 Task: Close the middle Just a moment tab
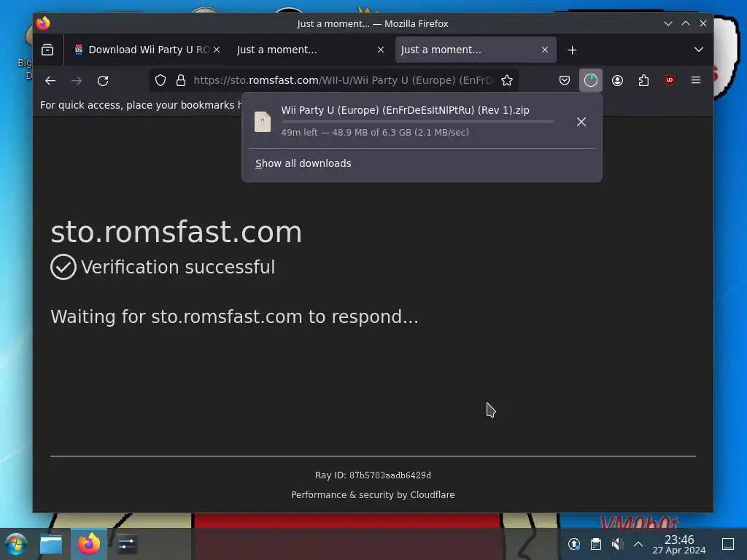click(381, 50)
